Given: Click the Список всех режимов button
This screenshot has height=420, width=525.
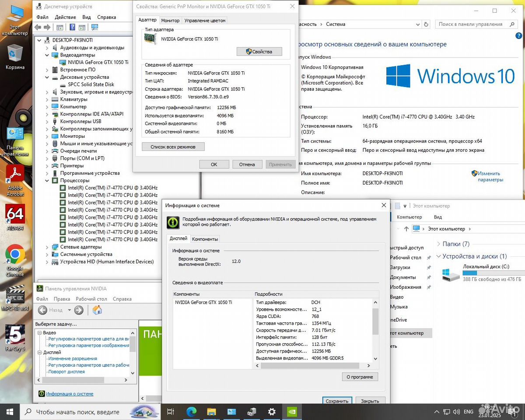Looking at the screenshot, I should pyautogui.click(x=173, y=147).
